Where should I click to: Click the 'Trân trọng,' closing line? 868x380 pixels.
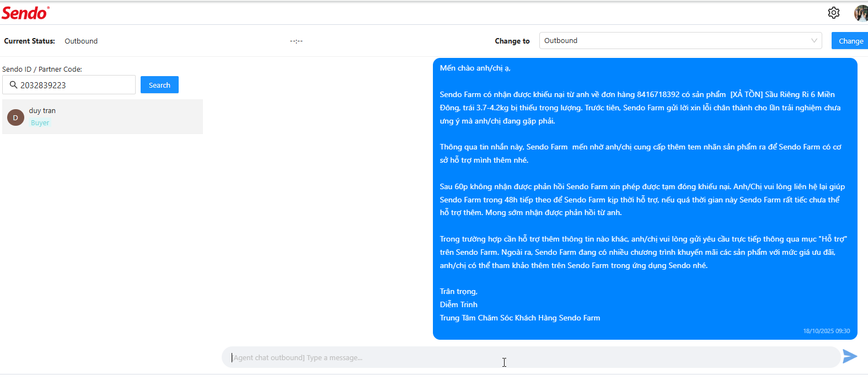pyautogui.click(x=458, y=292)
